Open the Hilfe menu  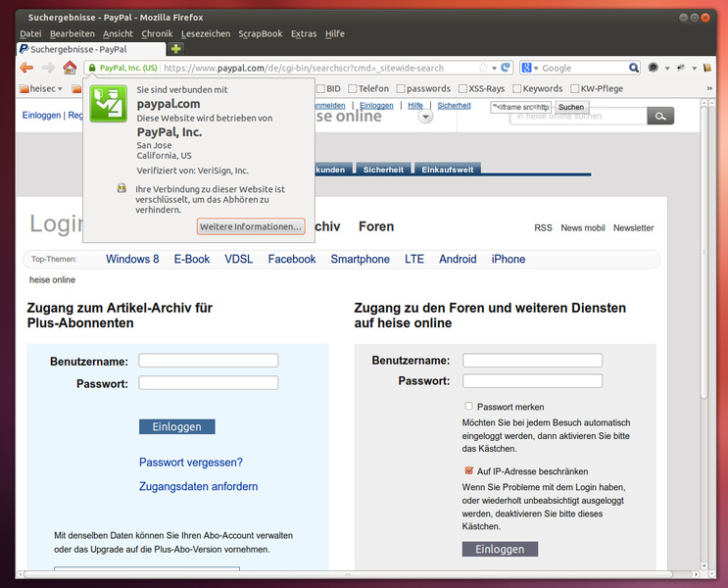[x=335, y=33]
